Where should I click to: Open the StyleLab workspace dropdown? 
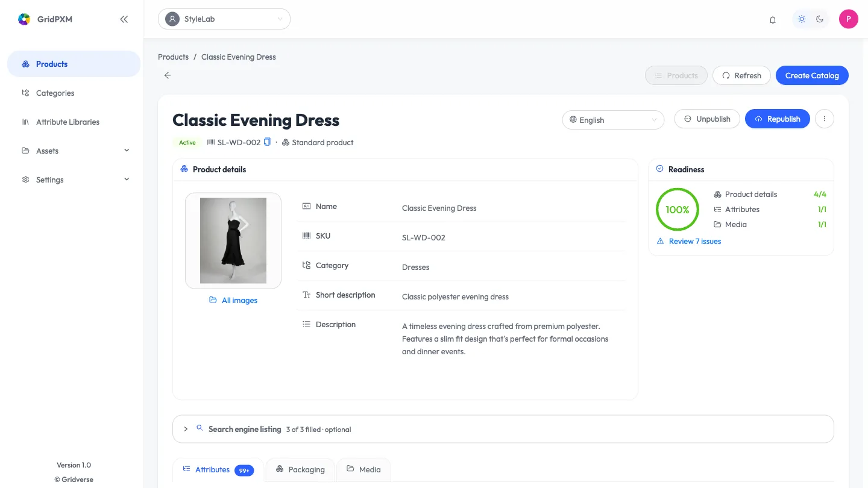tap(224, 19)
